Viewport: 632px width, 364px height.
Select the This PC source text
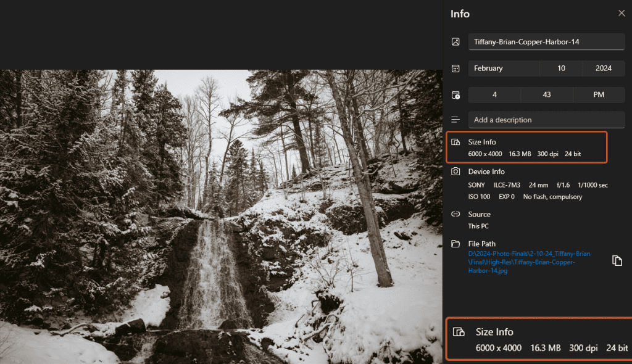(x=478, y=226)
